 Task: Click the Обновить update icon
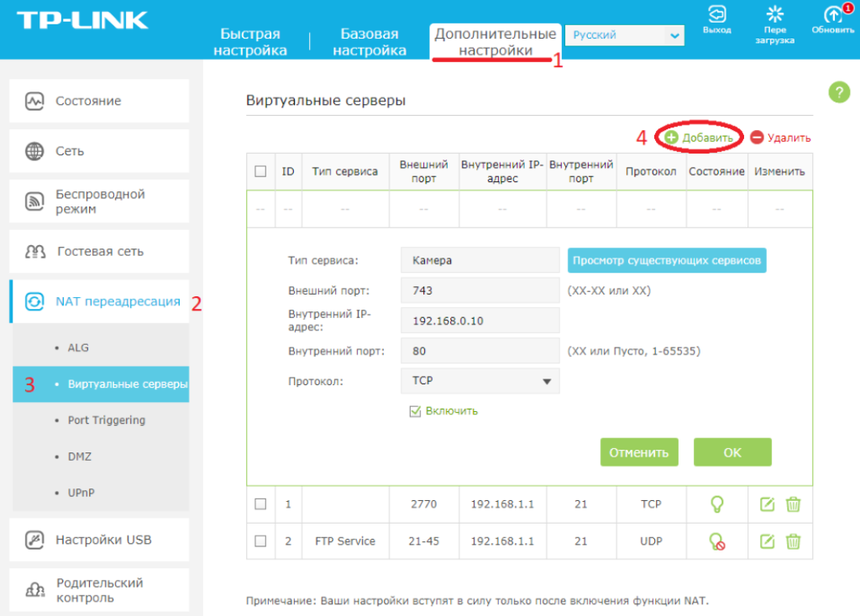pyautogui.click(x=832, y=13)
